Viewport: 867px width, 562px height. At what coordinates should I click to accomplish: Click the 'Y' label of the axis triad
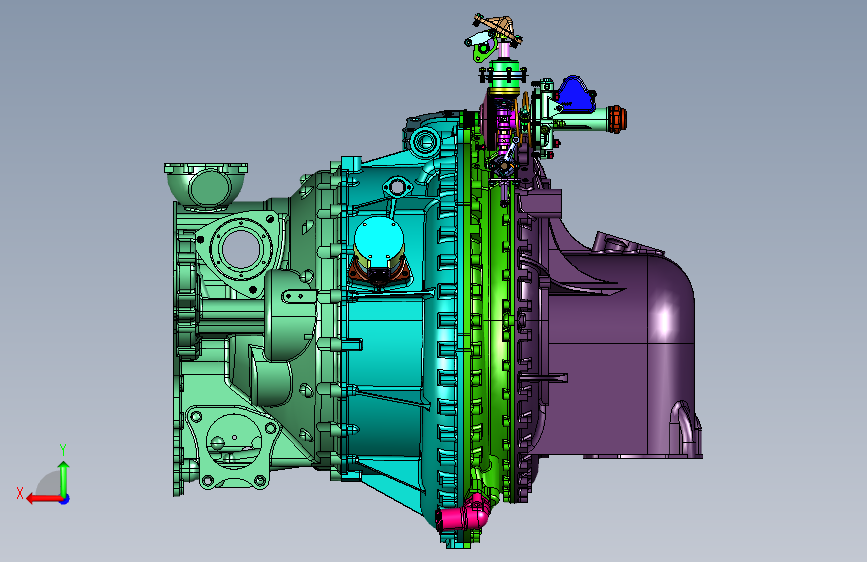click(63, 450)
